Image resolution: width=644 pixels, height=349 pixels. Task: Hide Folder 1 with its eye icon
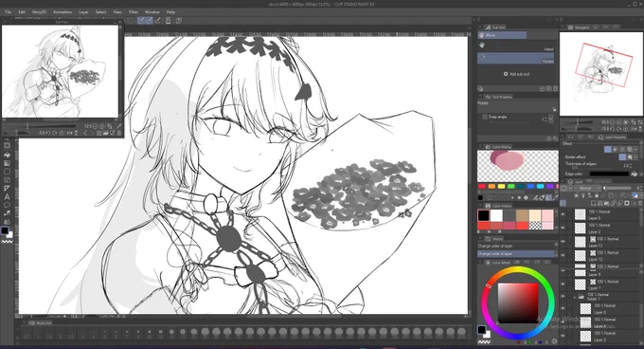[563, 297]
